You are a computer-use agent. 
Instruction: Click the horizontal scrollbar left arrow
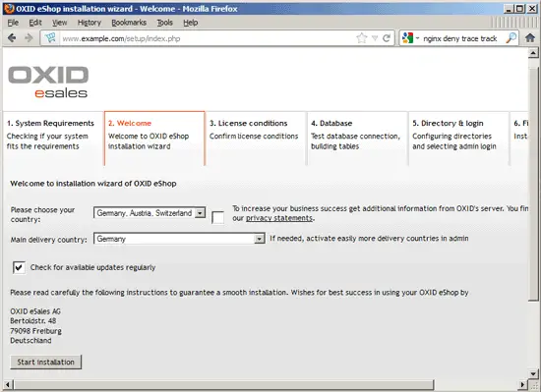click(8, 384)
